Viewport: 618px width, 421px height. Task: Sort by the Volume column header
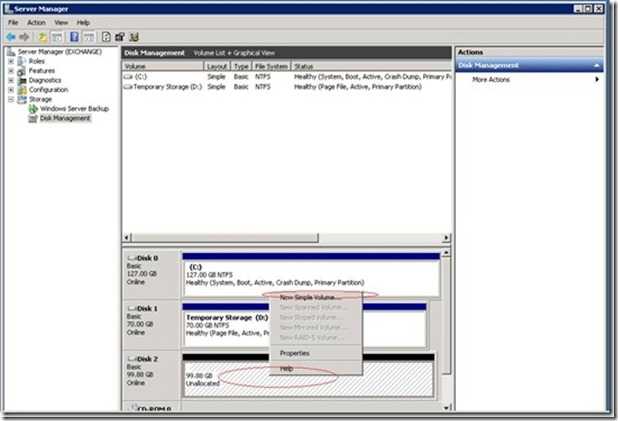click(163, 66)
